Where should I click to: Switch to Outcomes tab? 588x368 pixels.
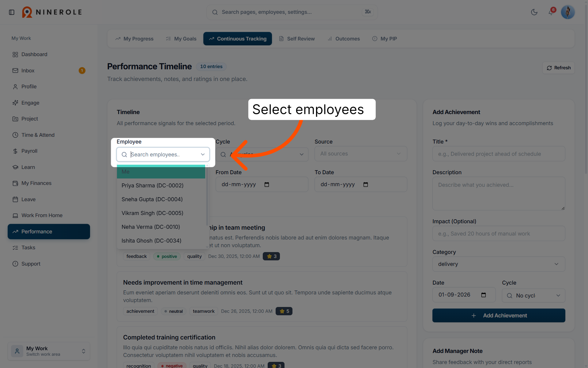(344, 39)
